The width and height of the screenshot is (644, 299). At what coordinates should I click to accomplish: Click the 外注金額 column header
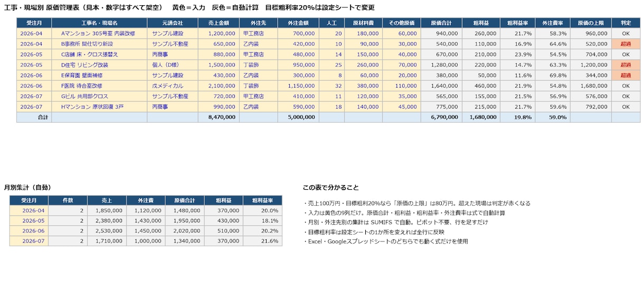tap(298, 23)
